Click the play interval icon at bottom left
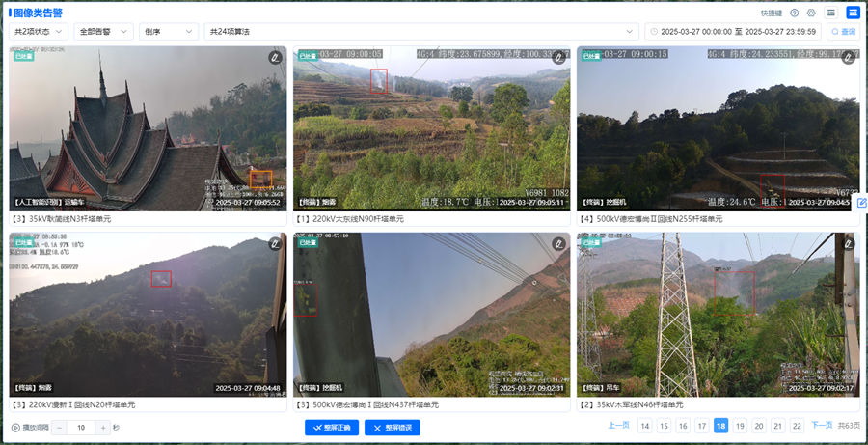This screenshot has width=868, height=445. [x=15, y=428]
